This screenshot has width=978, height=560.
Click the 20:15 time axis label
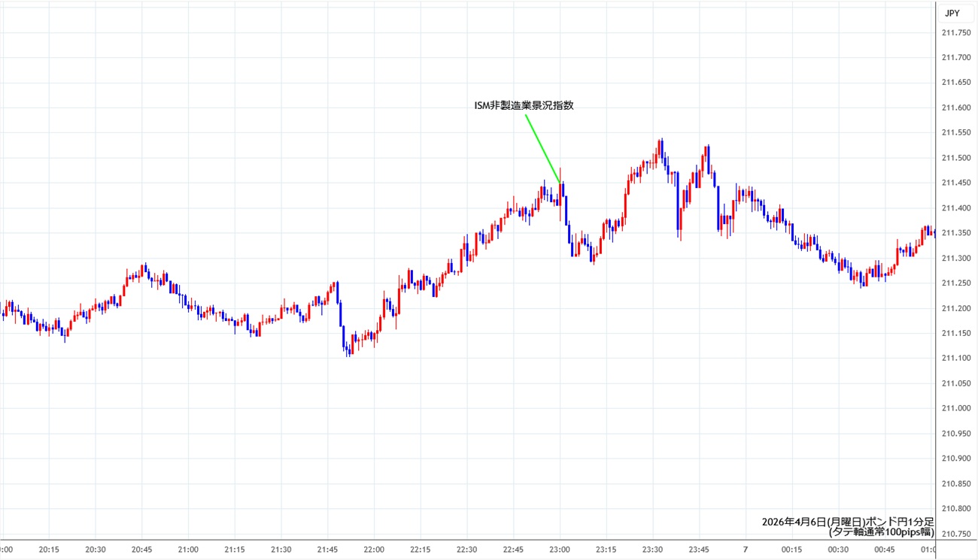pos(49,549)
